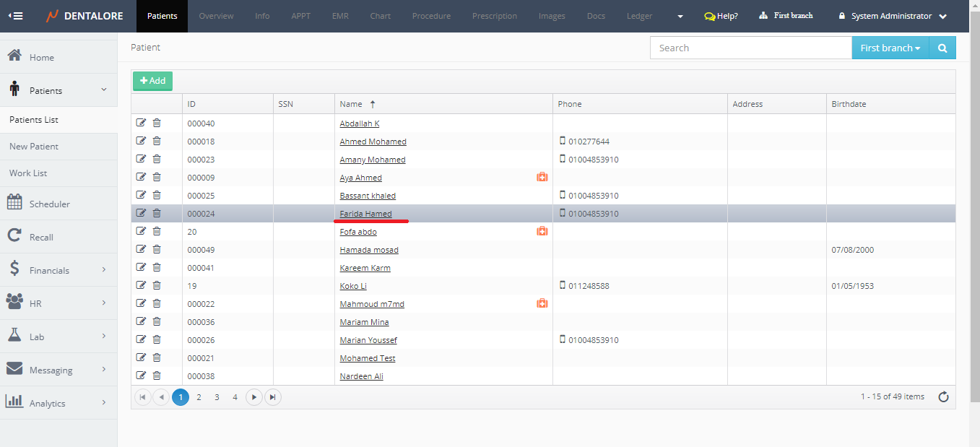Open System Administrator user menu

(892, 16)
